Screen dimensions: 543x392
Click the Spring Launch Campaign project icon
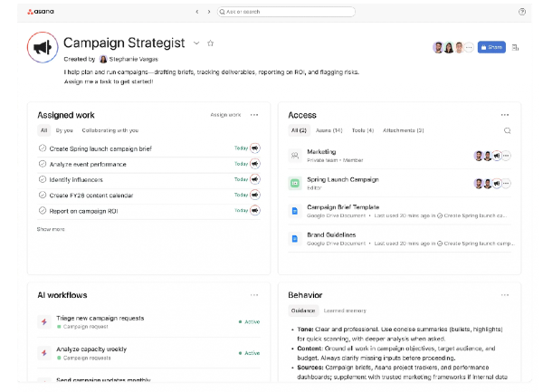[295, 183]
